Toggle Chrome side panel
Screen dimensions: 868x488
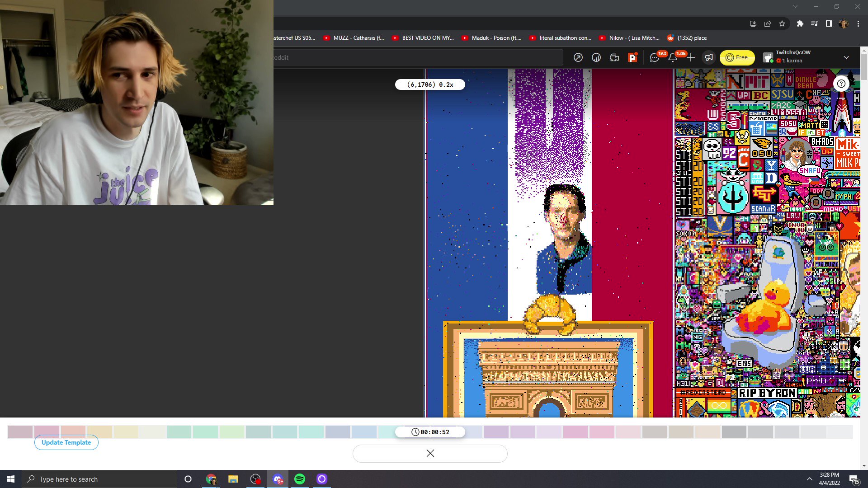(x=829, y=23)
